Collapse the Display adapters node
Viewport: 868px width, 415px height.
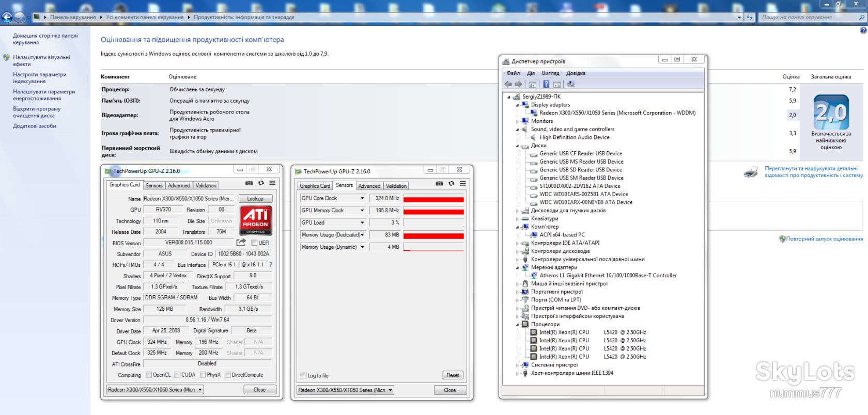pos(517,105)
